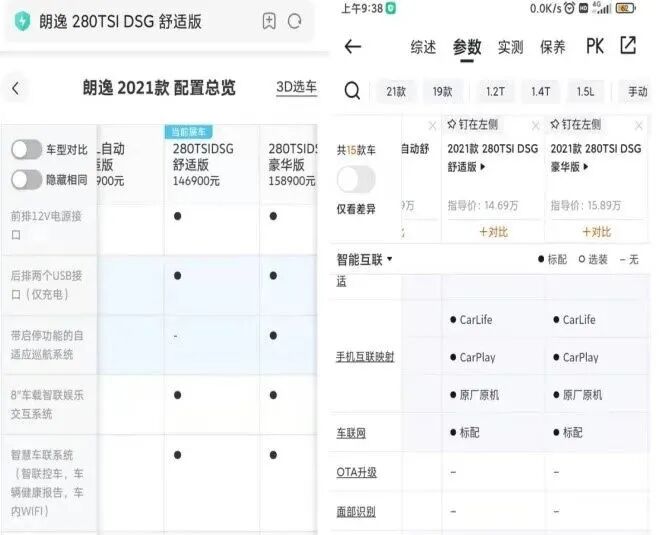Screen dimensions: 667x535
Task: Tap the alarm clock icon in the status bar
Action: pyautogui.click(x=569, y=8)
